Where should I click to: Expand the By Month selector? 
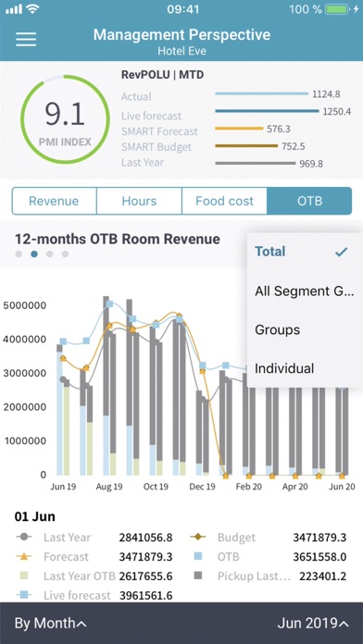click(51, 624)
